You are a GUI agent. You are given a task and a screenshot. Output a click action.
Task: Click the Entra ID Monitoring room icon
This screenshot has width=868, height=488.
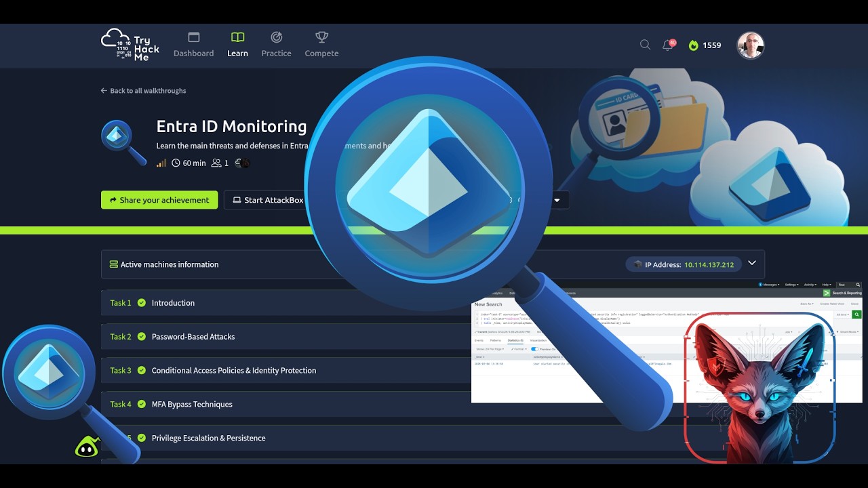point(123,142)
